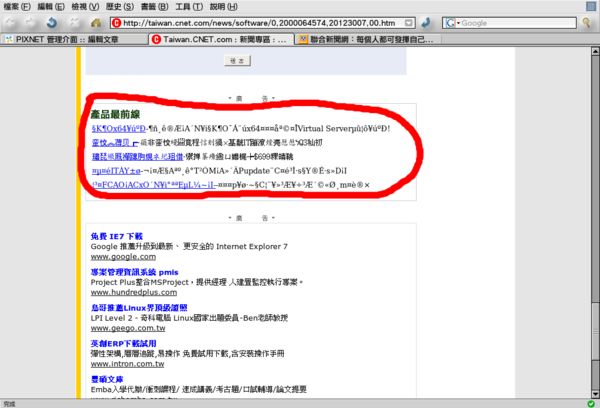Click the CNET favicon in address bar
The image size is (600, 408).
116,23
